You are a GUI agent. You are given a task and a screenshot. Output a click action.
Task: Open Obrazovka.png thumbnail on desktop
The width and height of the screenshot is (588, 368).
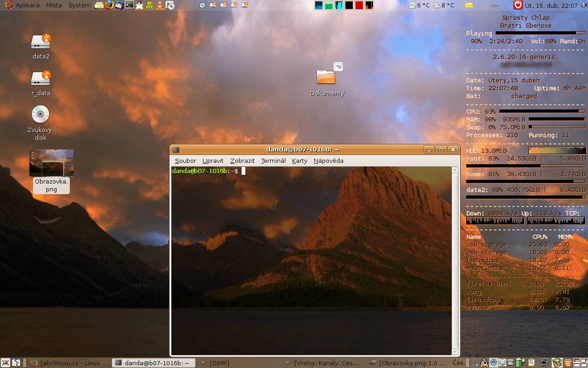51,163
